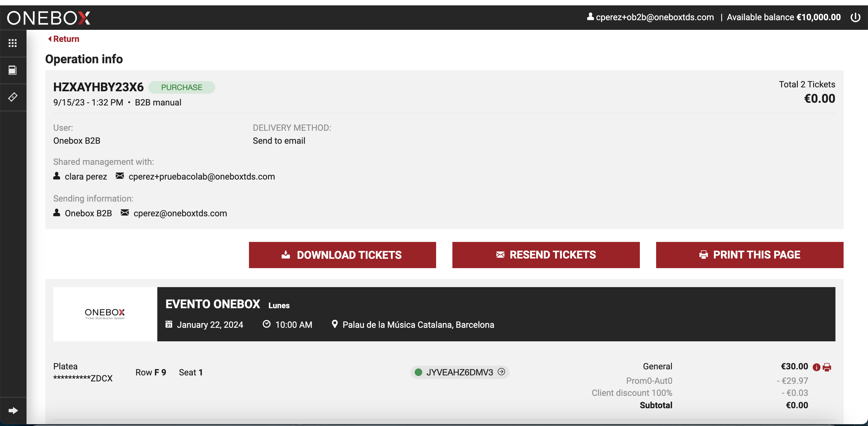Click the calendar icon beside January 22, 2024
868x426 pixels.
click(x=169, y=324)
